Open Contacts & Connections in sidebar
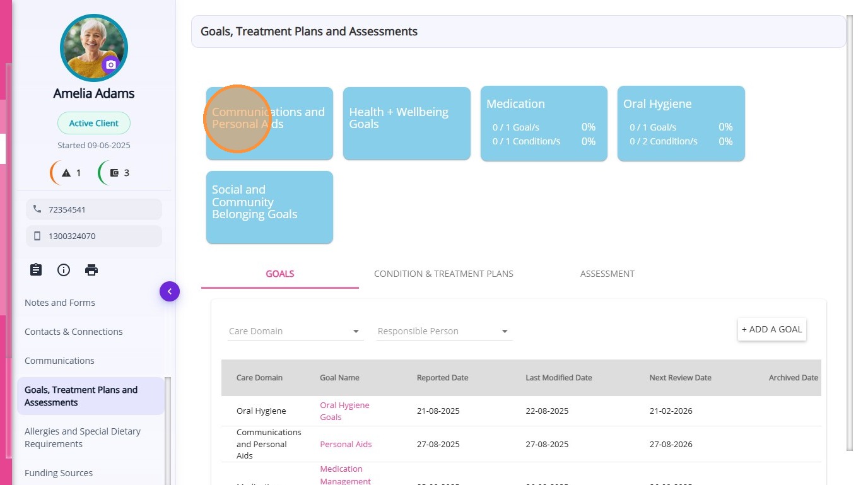This screenshot has width=868, height=485. 74,332
